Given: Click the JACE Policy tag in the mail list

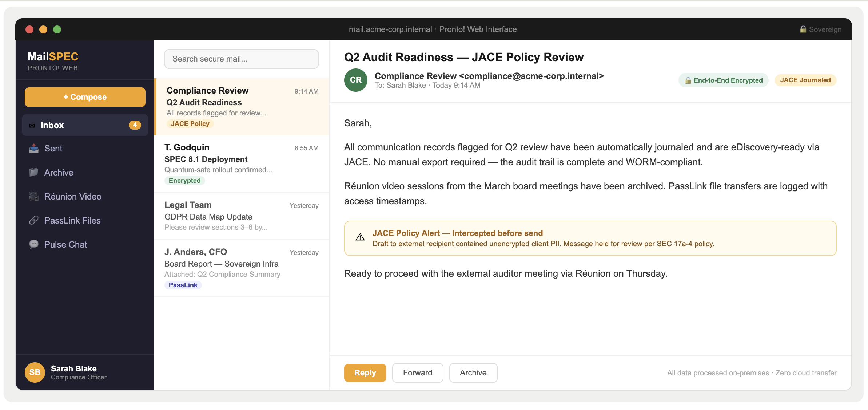Looking at the screenshot, I should coord(190,124).
